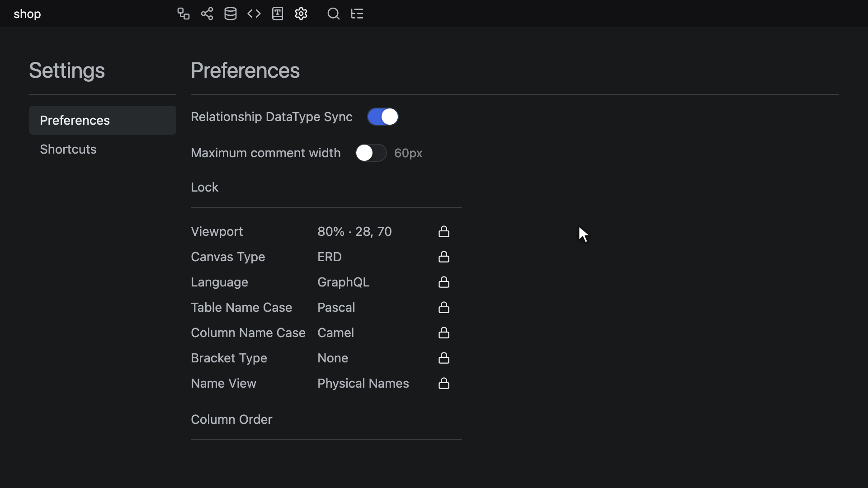
Task: Disable Relationship DataType Sync toggle
Action: [383, 117]
